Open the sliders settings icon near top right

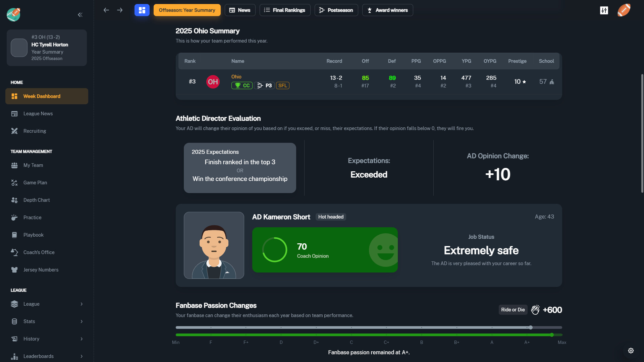[604, 10]
